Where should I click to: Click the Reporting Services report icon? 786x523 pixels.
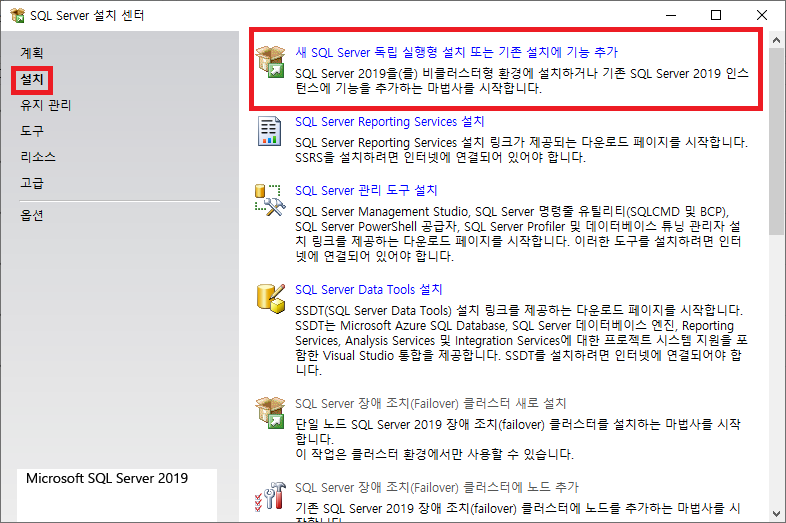(x=269, y=131)
